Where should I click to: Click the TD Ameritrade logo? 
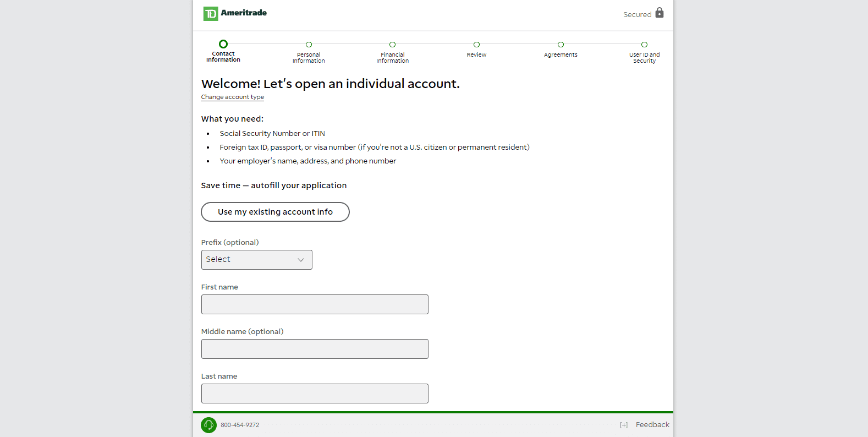click(x=235, y=13)
